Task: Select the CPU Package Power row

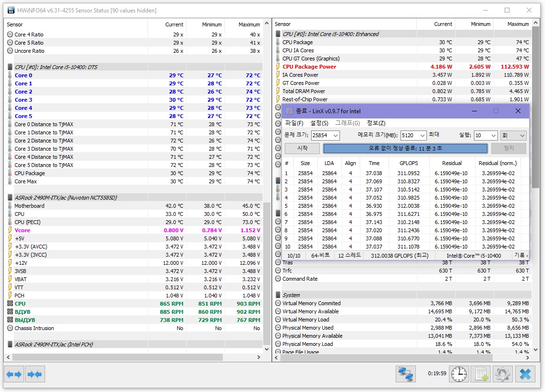Action: [x=402, y=67]
